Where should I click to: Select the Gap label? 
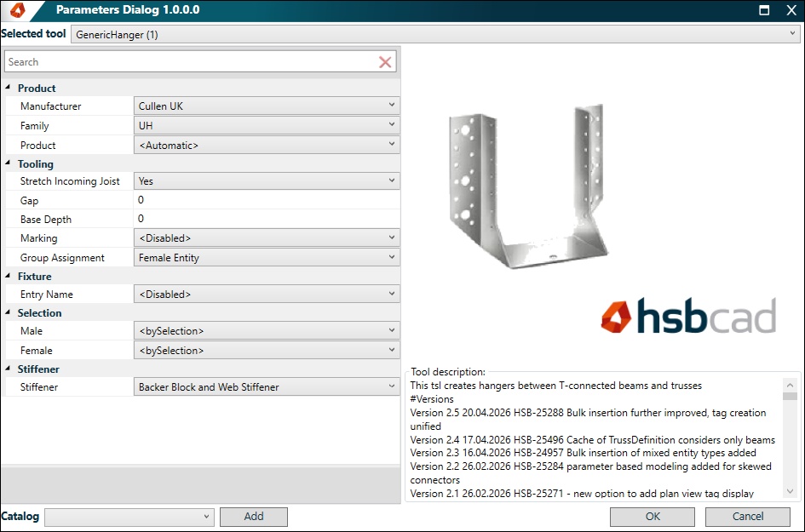[29, 201]
